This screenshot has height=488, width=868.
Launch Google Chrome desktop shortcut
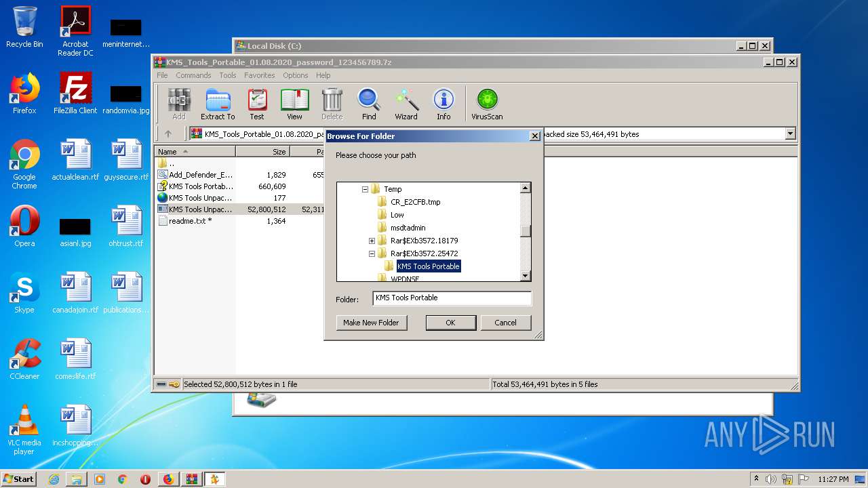[x=24, y=164]
